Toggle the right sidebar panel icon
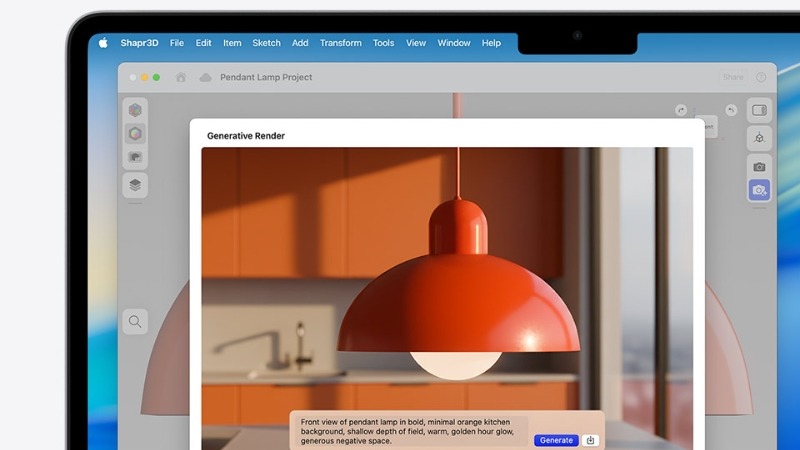 (x=759, y=110)
